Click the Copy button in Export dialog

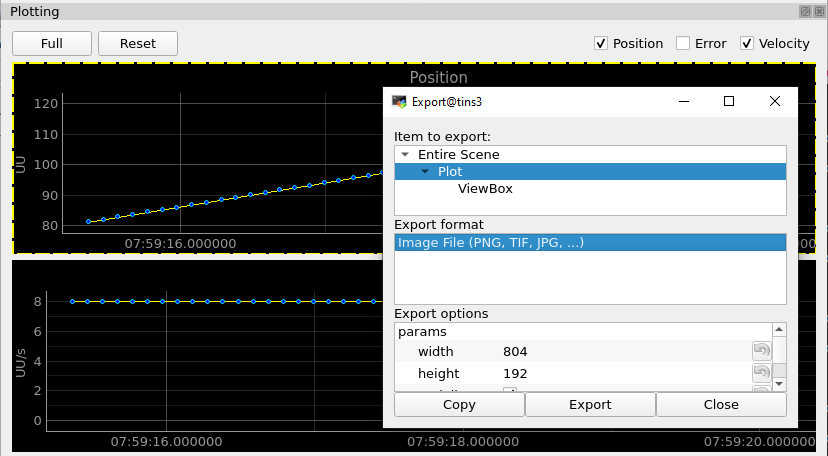(x=459, y=405)
